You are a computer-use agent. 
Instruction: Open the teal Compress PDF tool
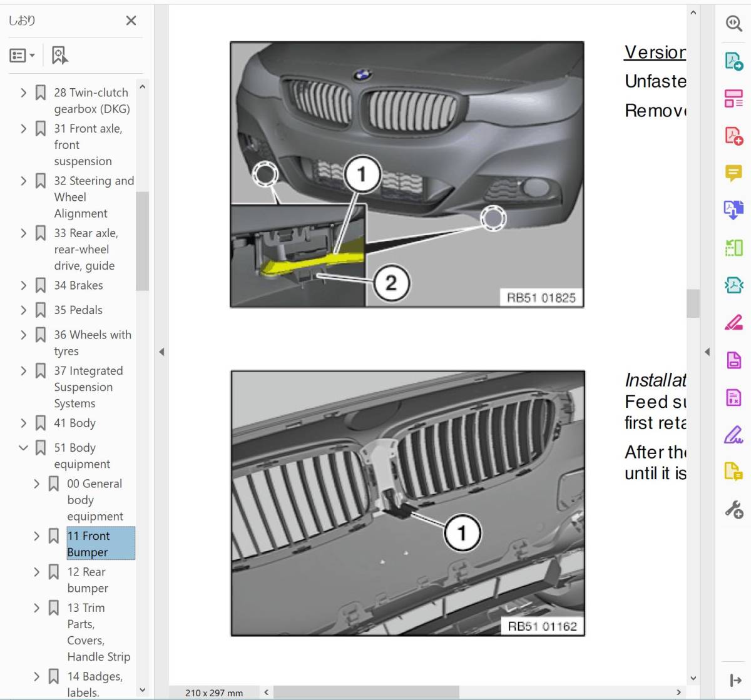point(733,285)
